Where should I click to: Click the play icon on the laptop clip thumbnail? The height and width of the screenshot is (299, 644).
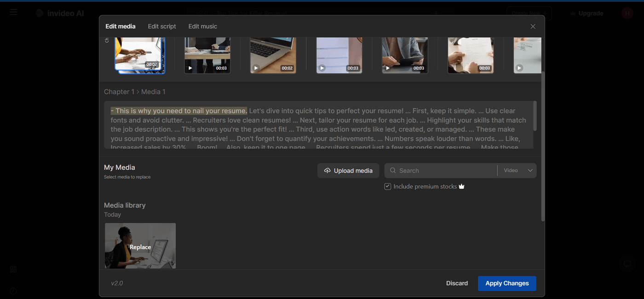(x=256, y=68)
